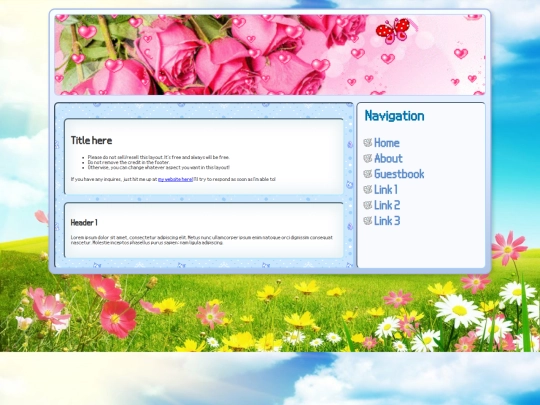Open the Home navigation link

386,143
